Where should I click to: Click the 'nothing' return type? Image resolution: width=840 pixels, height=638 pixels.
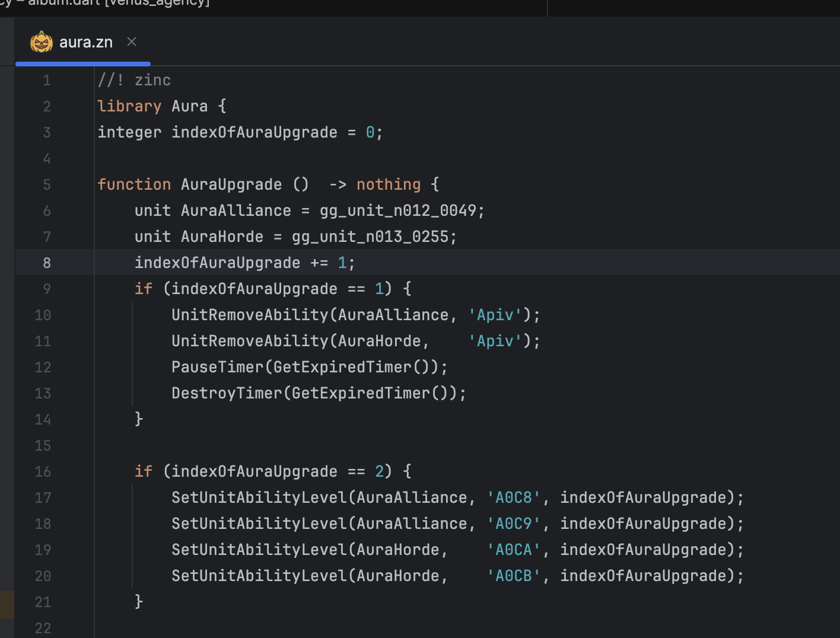pos(389,184)
